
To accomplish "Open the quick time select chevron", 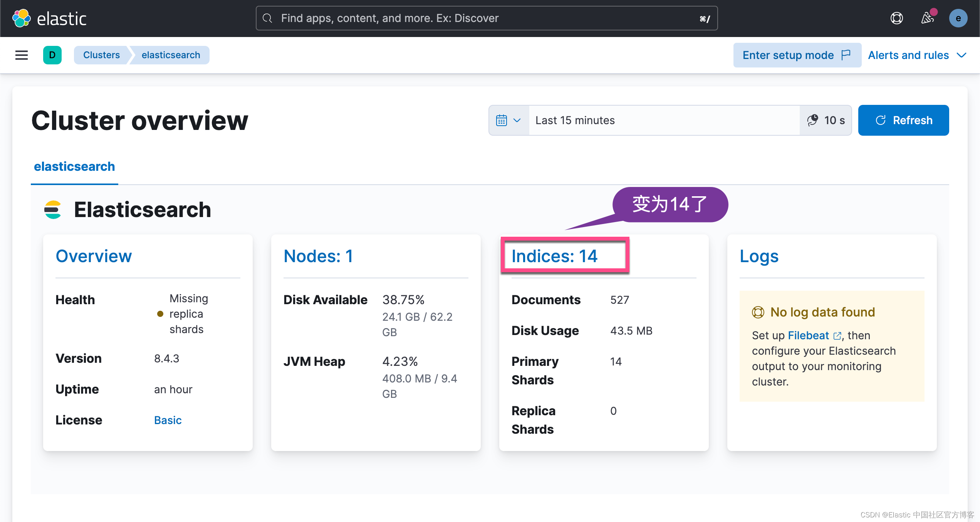I will coord(517,120).
